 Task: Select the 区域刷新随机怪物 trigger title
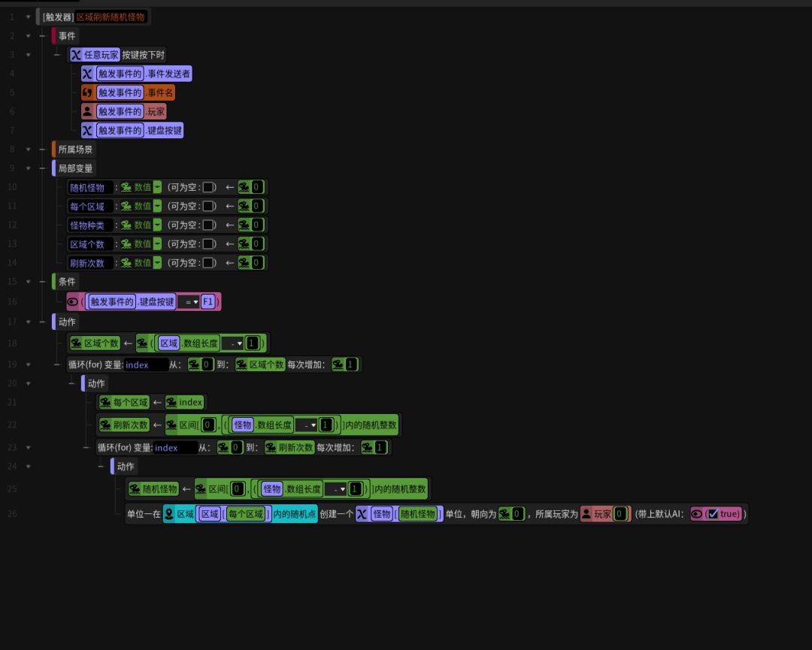[111, 17]
